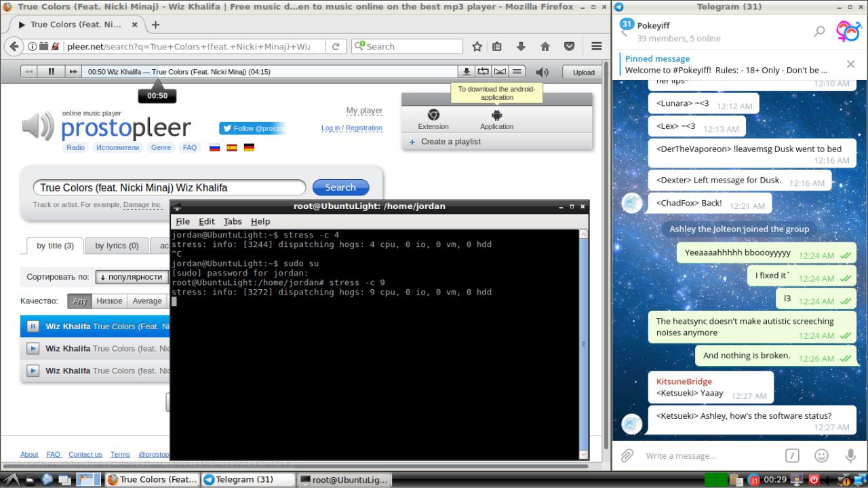
Task: Search within the Pokeyiff Telegram chat
Action: [x=819, y=31]
